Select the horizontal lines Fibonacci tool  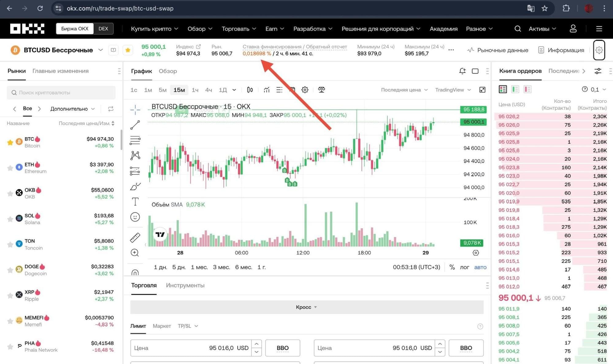[135, 140]
